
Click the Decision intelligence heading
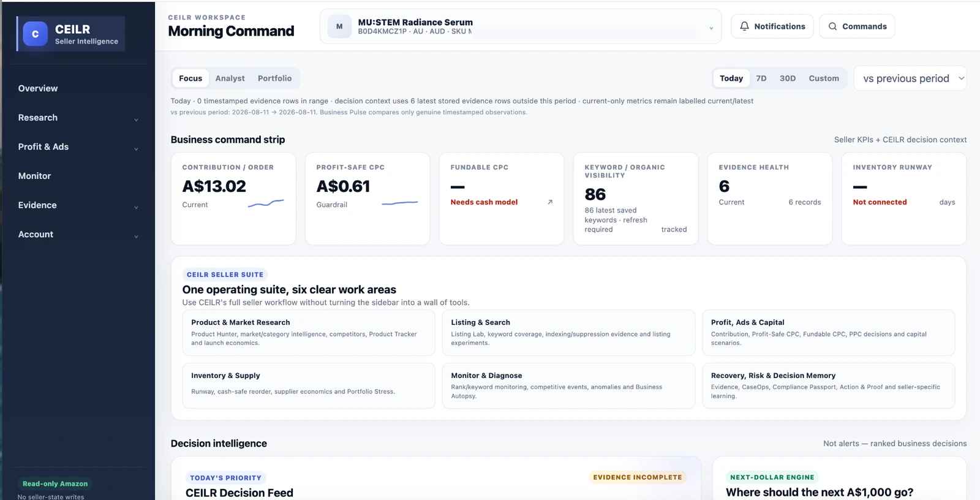pyautogui.click(x=219, y=444)
